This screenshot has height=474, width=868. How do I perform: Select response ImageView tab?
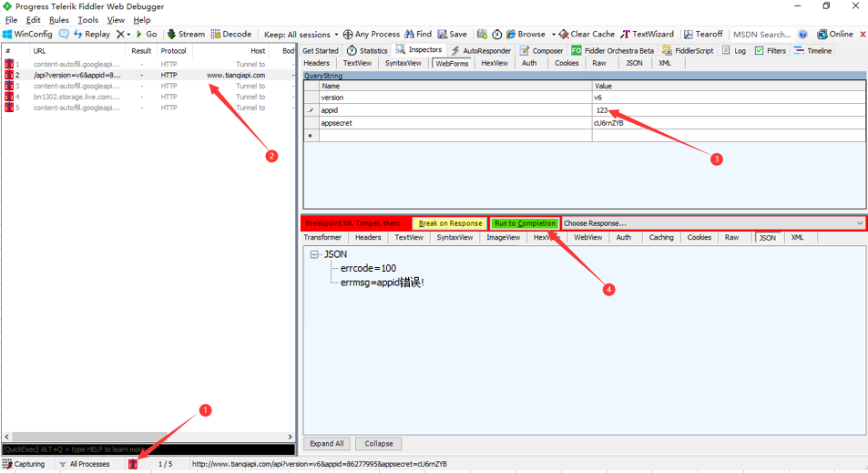click(x=503, y=237)
